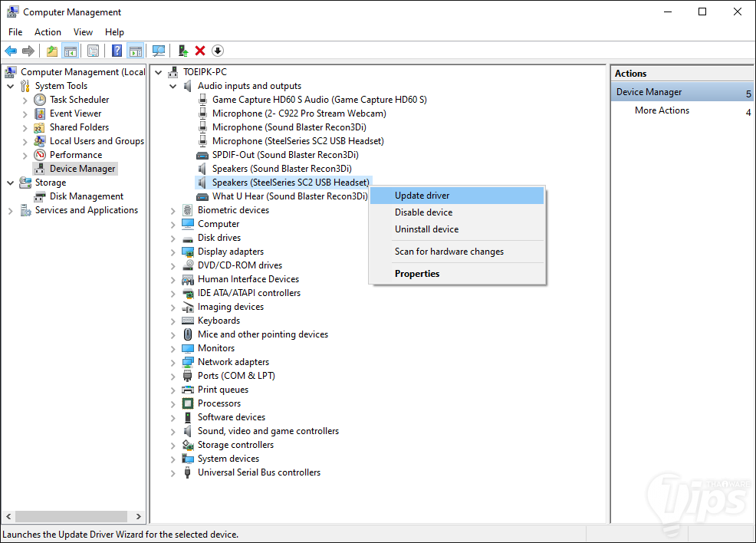Click the Up one level folder icon

52,51
